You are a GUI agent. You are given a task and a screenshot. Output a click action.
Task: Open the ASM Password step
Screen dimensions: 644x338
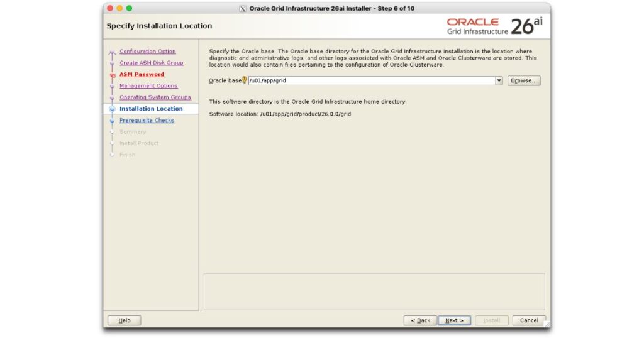[x=142, y=74]
